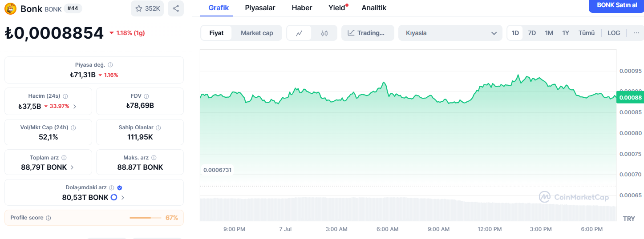This screenshot has width=644, height=239.
Task: Expand Hacim (24s) volume chevron
Action: tap(75, 106)
